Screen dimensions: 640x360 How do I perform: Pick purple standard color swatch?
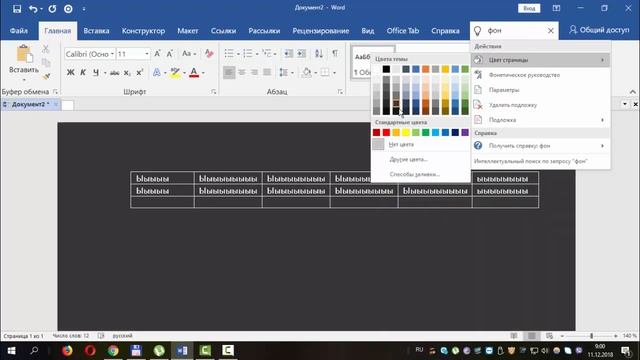[x=465, y=132]
